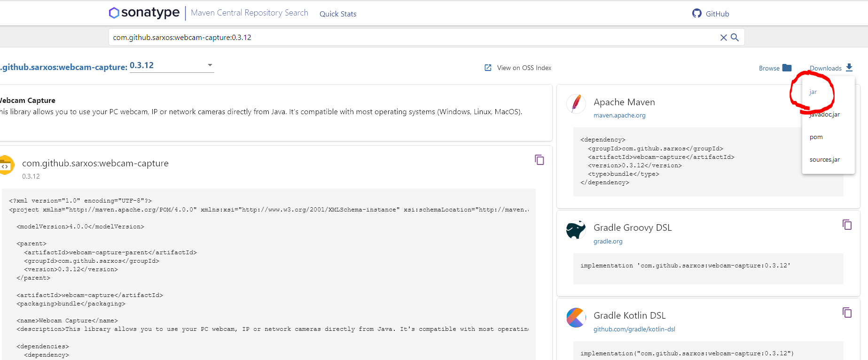
Task: Click the Browse folder icon
Action: (x=787, y=68)
